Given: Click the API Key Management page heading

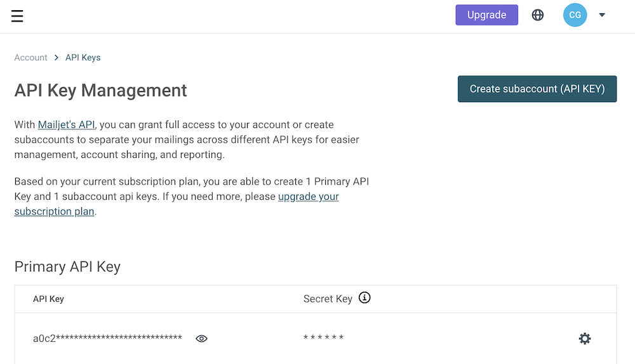Looking at the screenshot, I should pyautogui.click(x=100, y=91).
